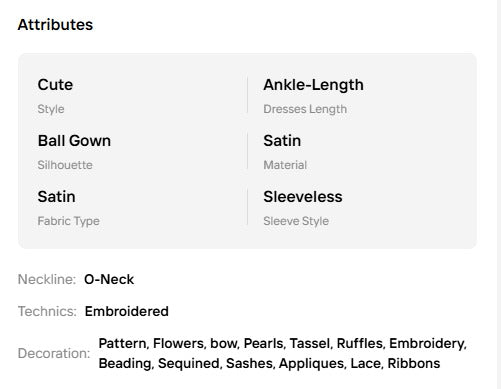Select the Satin value above Fabric Type
The image size is (501, 389).
tap(56, 197)
